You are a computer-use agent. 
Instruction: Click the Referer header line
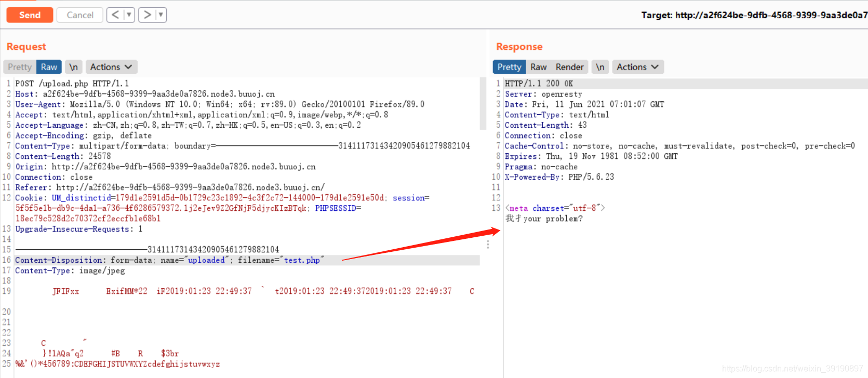click(x=170, y=187)
